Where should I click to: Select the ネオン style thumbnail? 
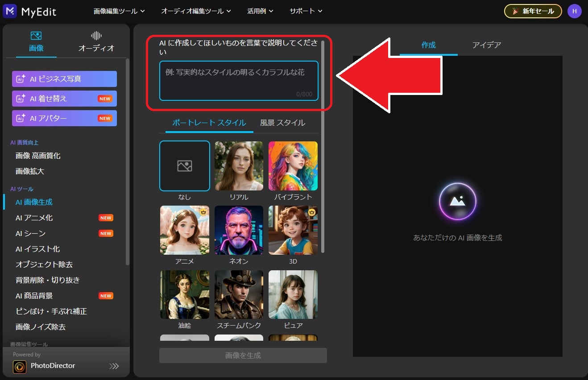click(239, 230)
